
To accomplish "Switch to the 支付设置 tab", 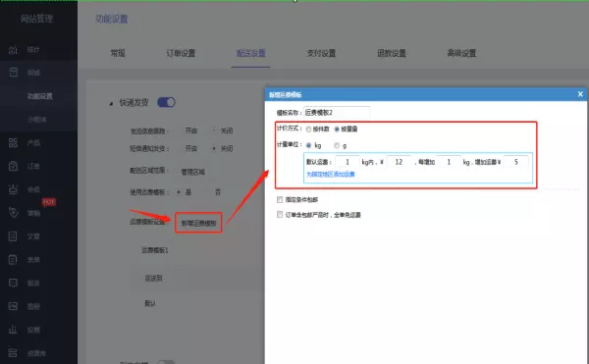I will pyautogui.click(x=321, y=53).
